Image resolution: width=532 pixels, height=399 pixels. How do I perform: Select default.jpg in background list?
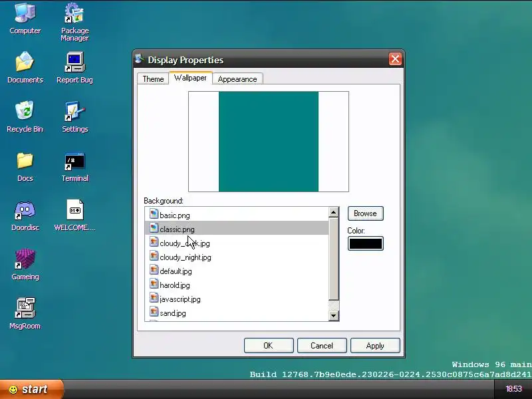(x=237, y=271)
